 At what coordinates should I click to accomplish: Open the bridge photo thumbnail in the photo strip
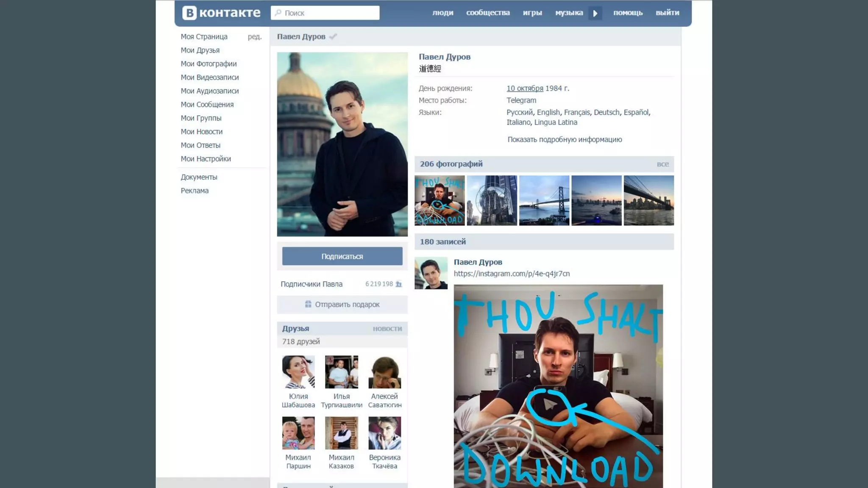(x=544, y=200)
